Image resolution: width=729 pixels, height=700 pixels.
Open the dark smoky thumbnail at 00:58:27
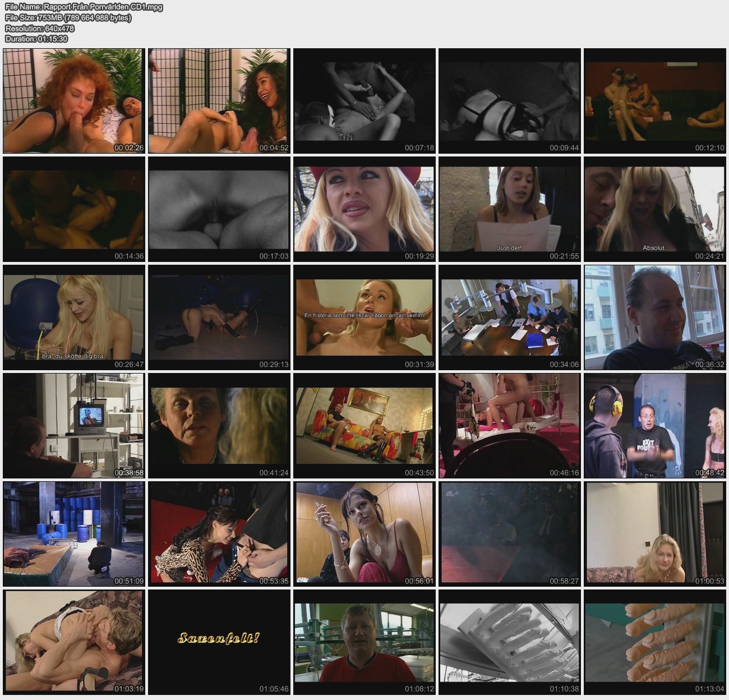509,534
